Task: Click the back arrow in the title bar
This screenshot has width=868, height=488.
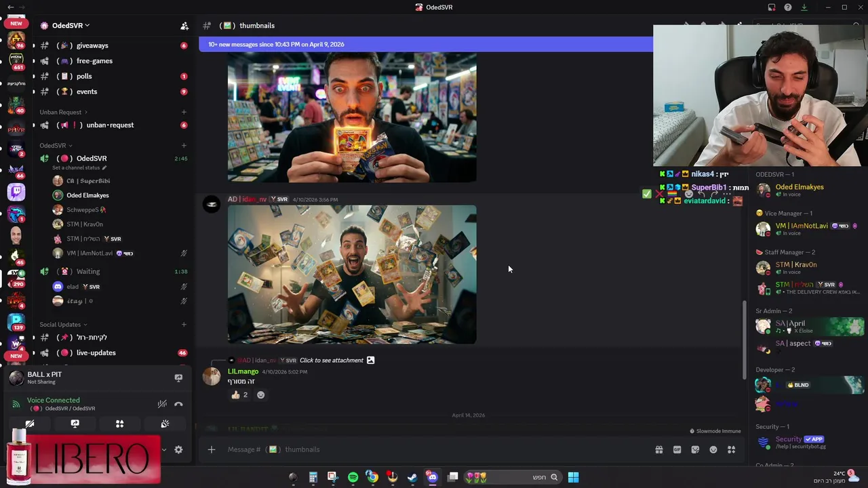Action: click(10, 7)
